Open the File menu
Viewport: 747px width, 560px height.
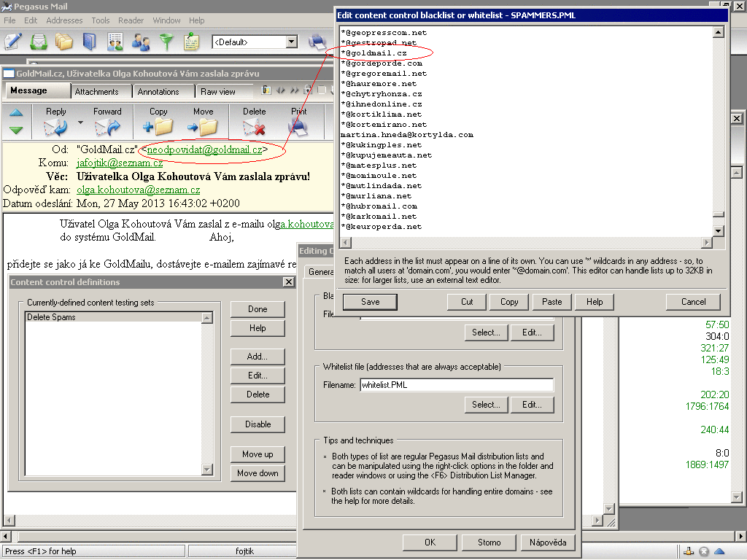pos(9,20)
